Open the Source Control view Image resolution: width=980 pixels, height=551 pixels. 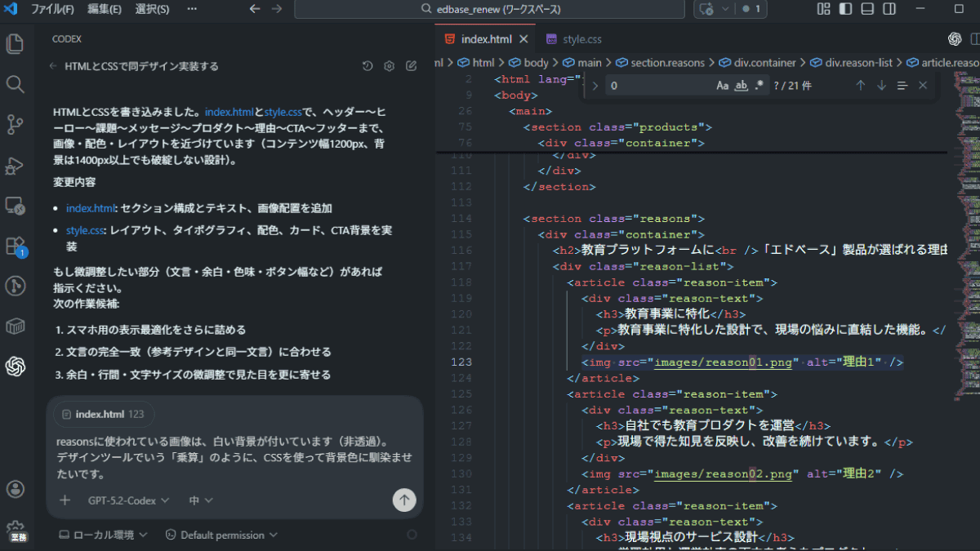point(15,124)
